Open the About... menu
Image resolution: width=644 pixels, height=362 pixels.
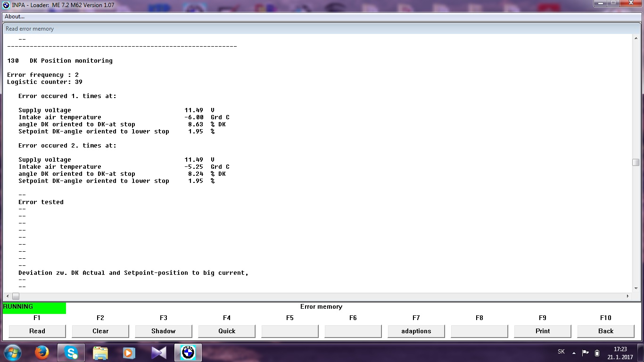point(15,16)
